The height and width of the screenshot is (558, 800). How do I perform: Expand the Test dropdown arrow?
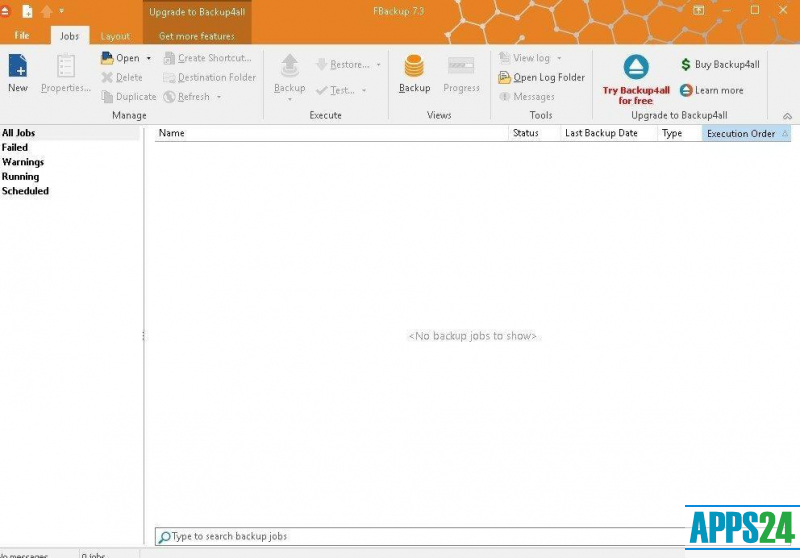tap(364, 90)
